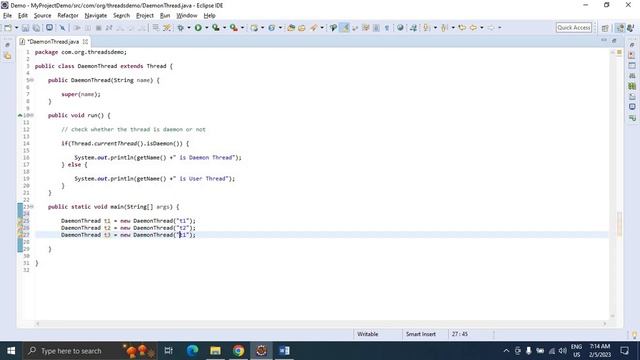Click the New file toolbar icon

tap(8, 28)
